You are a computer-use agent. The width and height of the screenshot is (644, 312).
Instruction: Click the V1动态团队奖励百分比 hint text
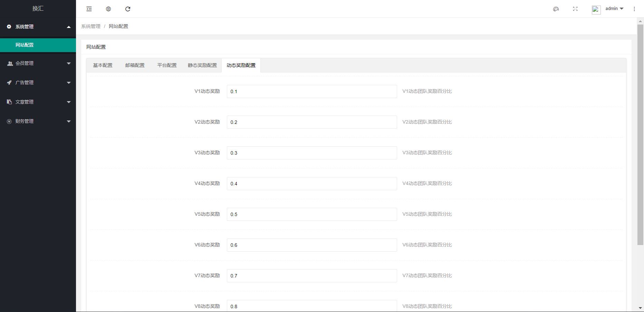[427, 91]
